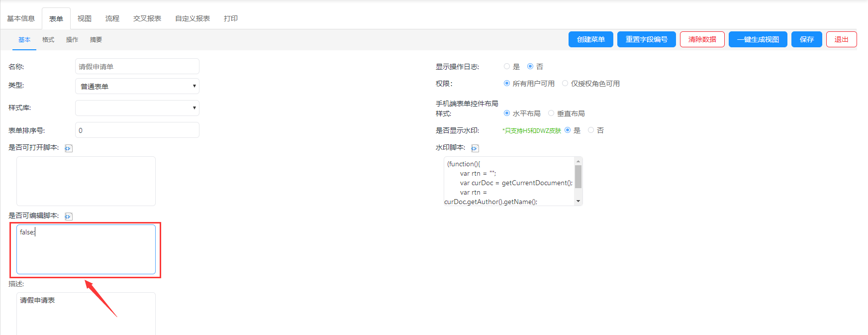Open the 类型 dropdown showing 普通表单
Viewport: 868px width, 335px height.
click(x=137, y=86)
